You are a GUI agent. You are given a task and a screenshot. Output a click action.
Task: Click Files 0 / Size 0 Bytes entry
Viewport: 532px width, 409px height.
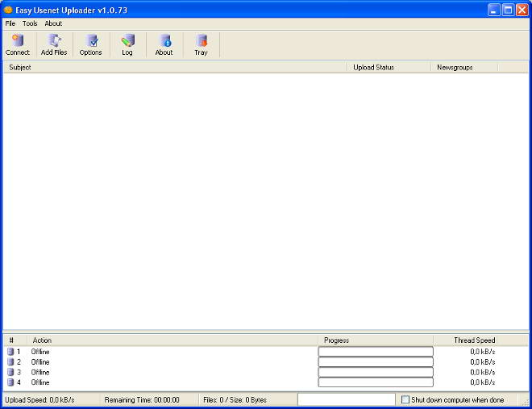(235, 400)
